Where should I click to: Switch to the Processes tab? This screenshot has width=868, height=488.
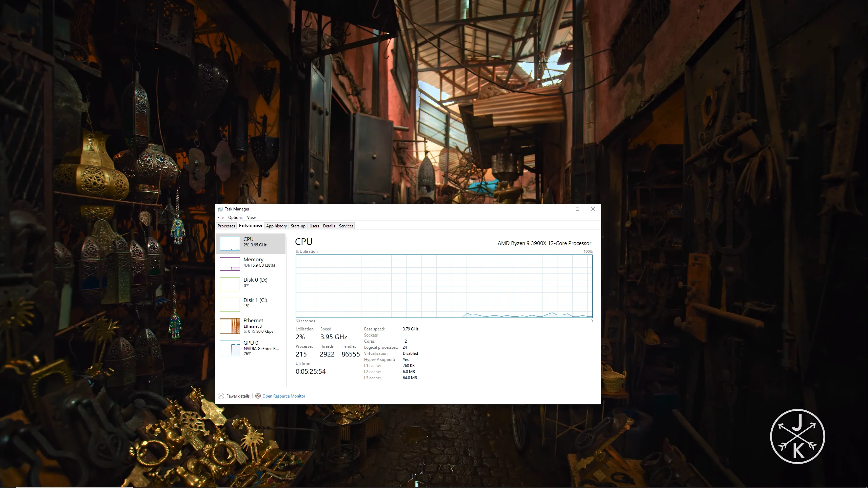click(x=226, y=226)
